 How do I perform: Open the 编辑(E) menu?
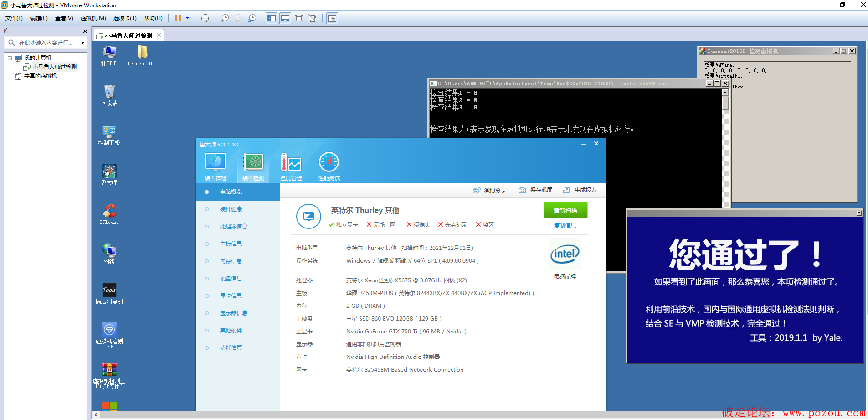(x=39, y=18)
